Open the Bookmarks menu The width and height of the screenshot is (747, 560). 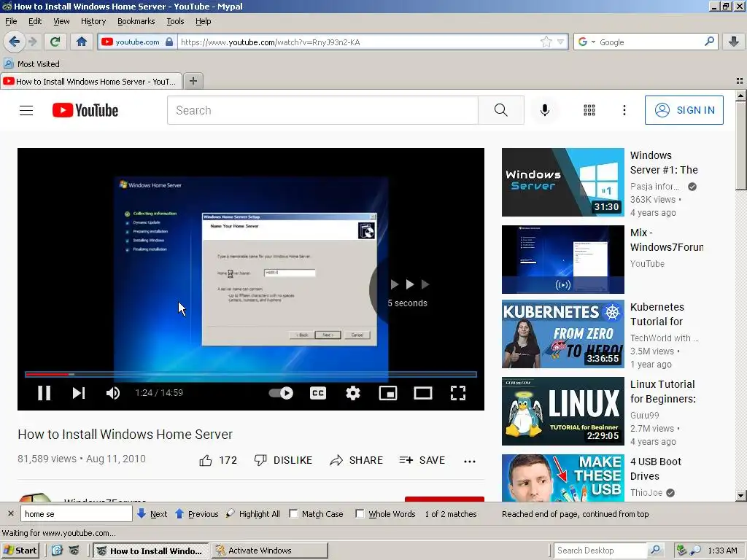pyautogui.click(x=136, y=21)
